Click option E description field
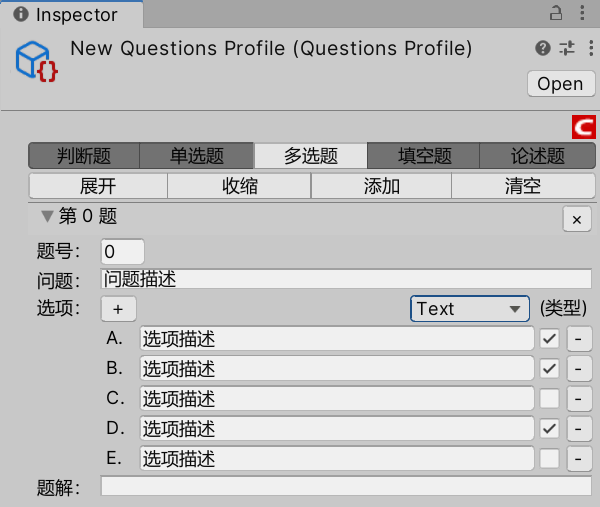The width and height of the screenshot is (600, 507). click(x=337, y=458)
